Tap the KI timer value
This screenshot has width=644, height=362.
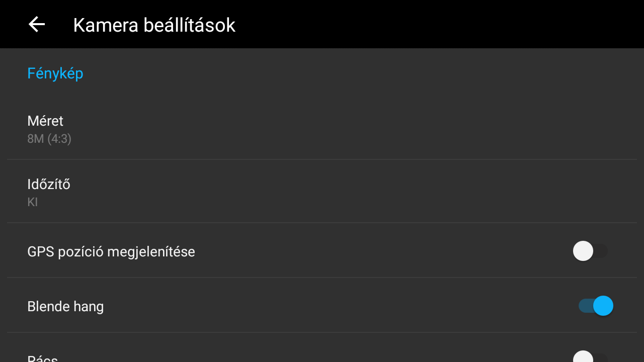point(33,202)
